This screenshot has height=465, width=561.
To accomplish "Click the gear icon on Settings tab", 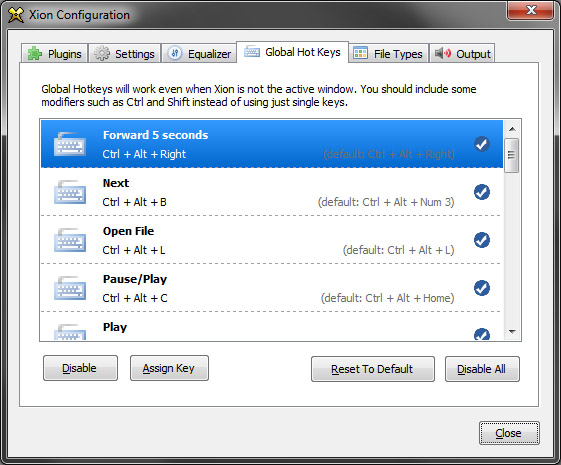I will 102,54.
